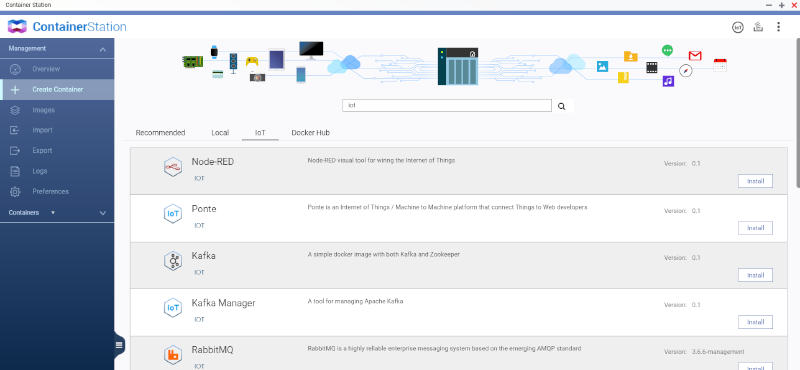Screen dimensions: 800x370
Task: Click the Ponte IoT hexagon icon
Action: click(x=173, y=214)
